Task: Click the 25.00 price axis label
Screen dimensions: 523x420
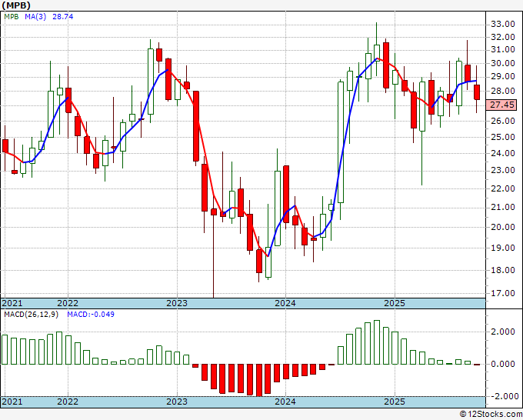Action: (x=503, y=137)
